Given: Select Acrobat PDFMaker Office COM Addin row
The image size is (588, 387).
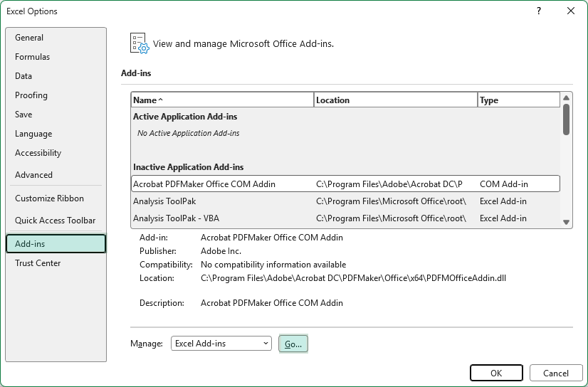Looking at the screenshot, I should point(345,184).
